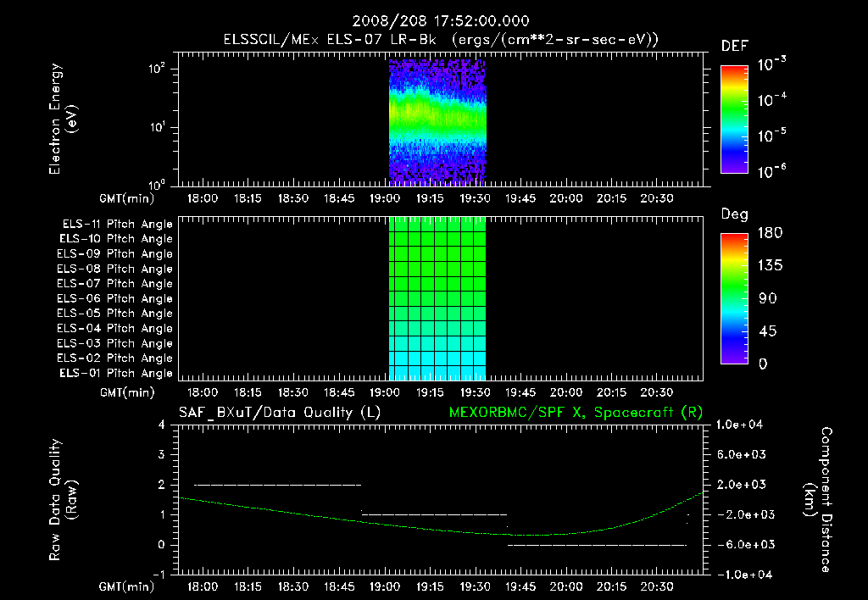
Task: Click the 10^-3 DEF scale value
Action: (x=771, y=64)
